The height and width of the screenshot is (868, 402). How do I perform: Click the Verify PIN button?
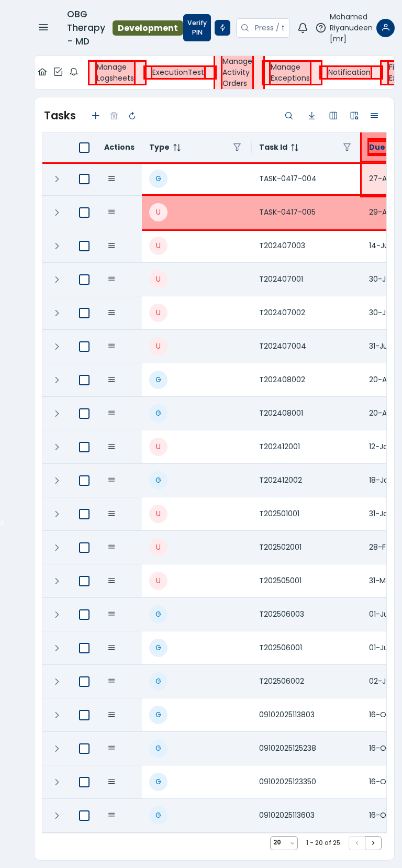(x=197, y=28)
